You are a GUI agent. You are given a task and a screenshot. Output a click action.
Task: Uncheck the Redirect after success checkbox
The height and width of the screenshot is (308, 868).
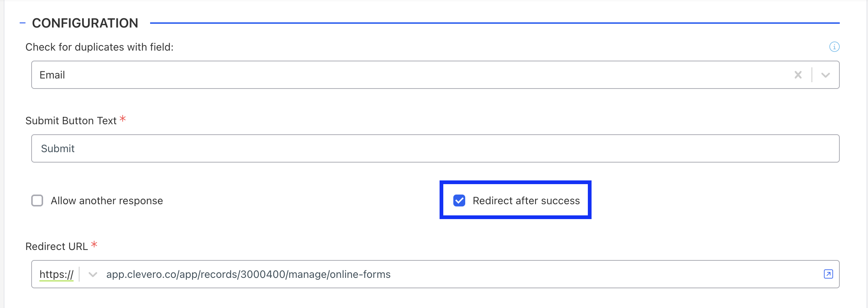pyautogui.click(x=459, y=200)
